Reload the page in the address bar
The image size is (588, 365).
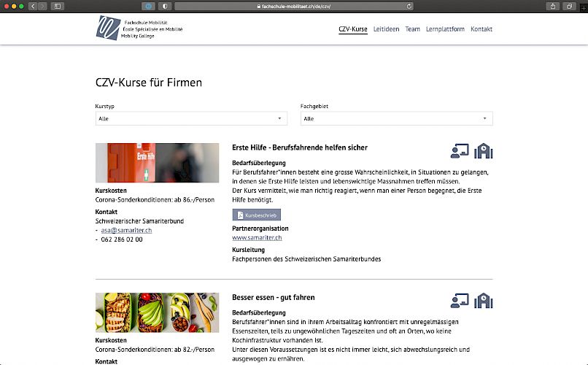click(x=409, y=6)
